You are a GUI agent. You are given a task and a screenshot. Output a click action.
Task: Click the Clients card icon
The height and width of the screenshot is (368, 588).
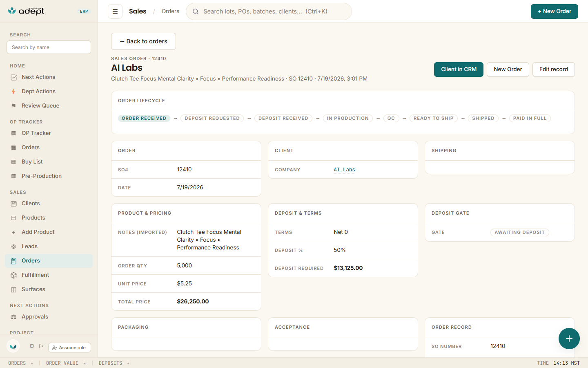(13, 204)
